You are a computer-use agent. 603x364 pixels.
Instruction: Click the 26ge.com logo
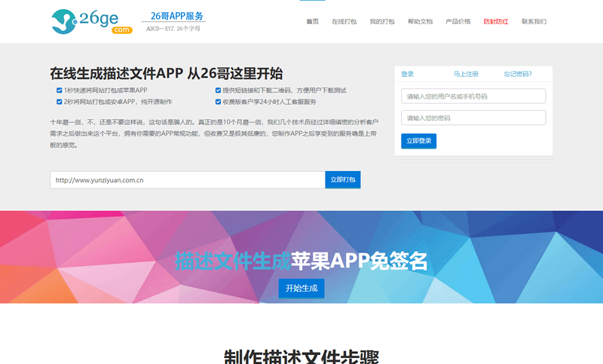tap(92, 22)
